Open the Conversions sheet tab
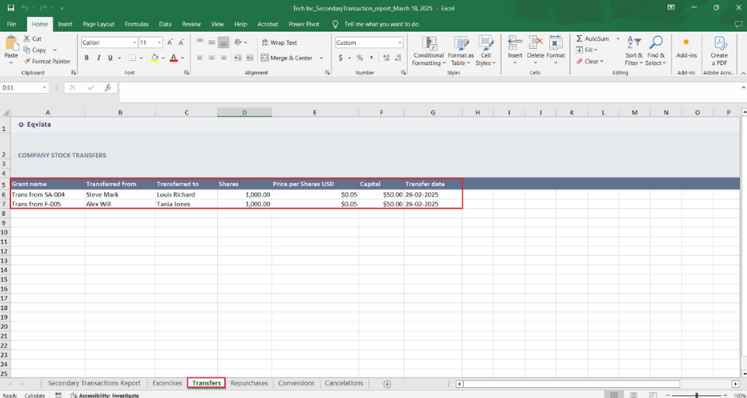The height and width of the screenshot is (398, 747). 296,383
